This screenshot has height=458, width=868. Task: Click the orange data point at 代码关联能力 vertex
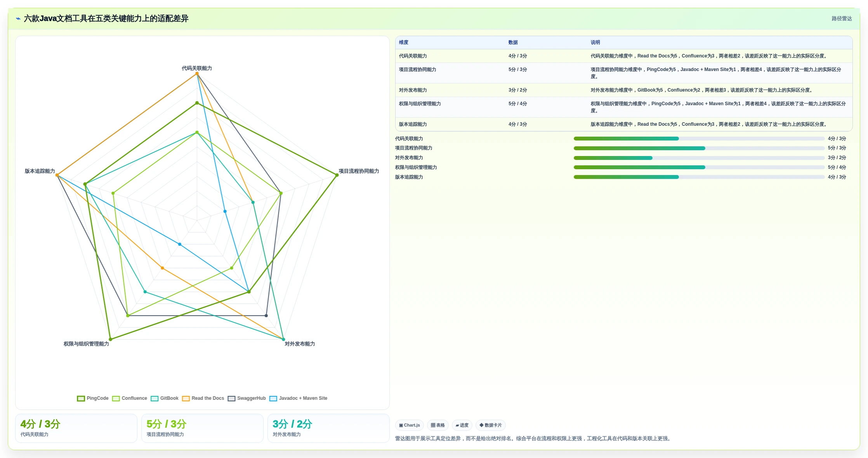coord(197,73)
